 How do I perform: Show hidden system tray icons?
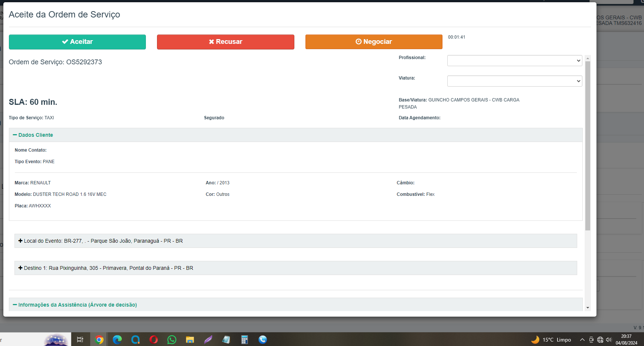tap(582, 340)
